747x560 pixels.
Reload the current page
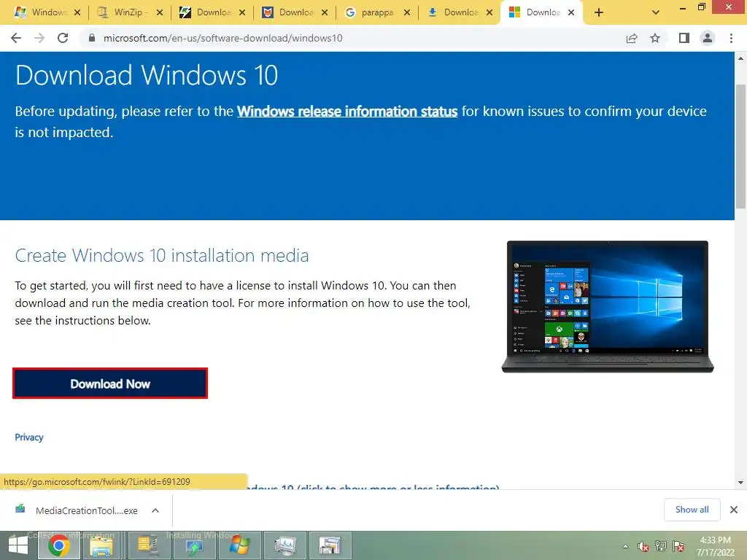[63, 38]
